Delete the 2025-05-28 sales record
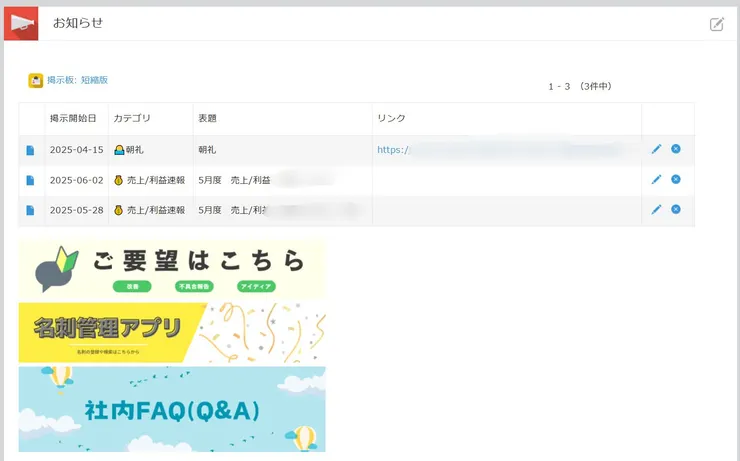This screenshot has width=740, height=461. [676, 209]
